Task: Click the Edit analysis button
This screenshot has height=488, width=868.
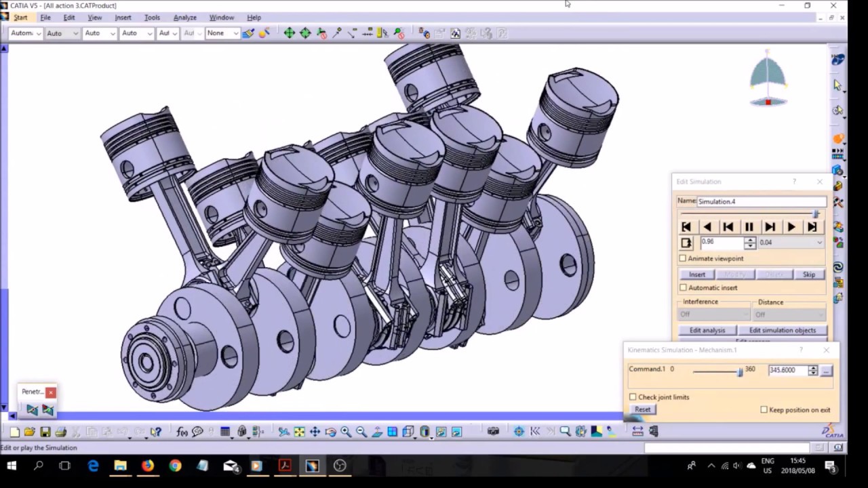Action: point(707,330)
